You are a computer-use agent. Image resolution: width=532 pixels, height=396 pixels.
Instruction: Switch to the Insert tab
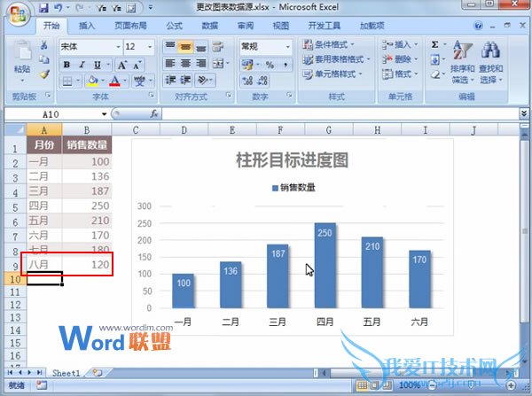(87, 26)
